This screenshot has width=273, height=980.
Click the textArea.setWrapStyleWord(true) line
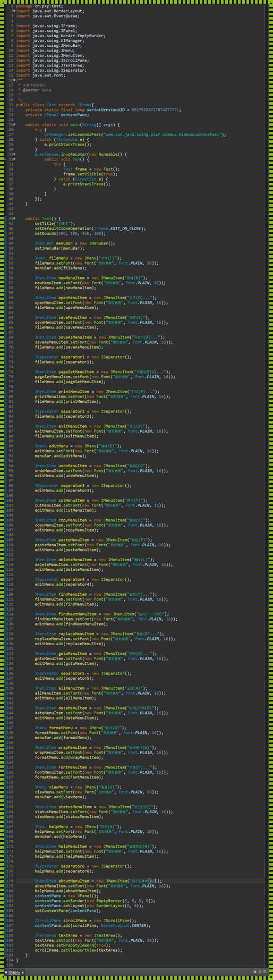point(71,945)
